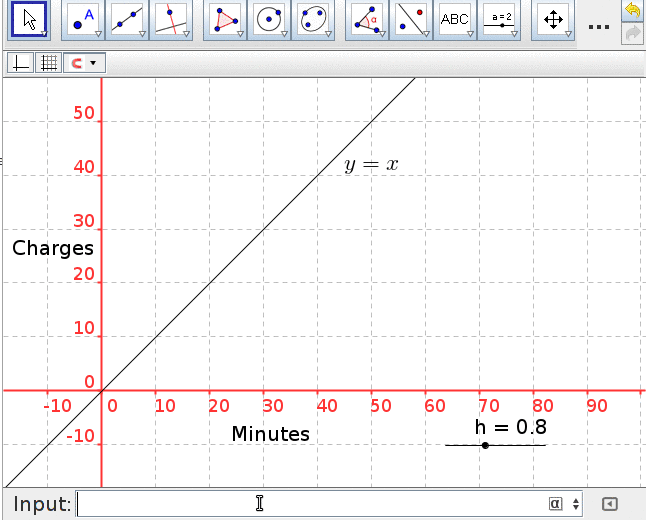Viewport: 646px width, 520px height.
Task: Select the Move Graphics View tool
Action: (553, 20)
